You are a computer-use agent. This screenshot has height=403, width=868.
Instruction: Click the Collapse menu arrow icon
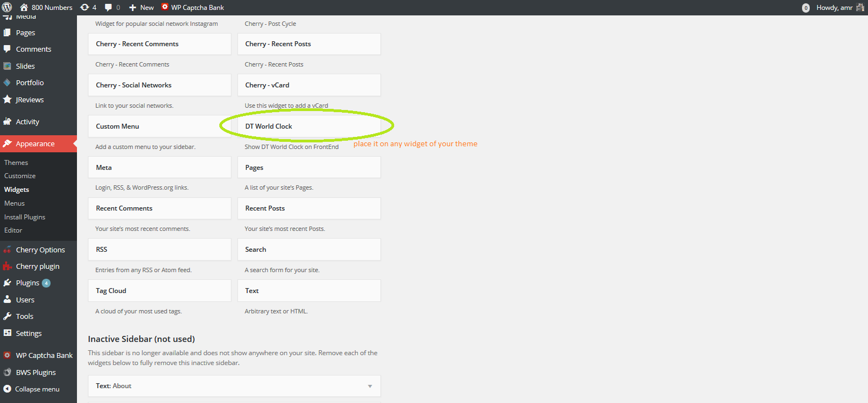pyautogui.click(x=7, y=389)
